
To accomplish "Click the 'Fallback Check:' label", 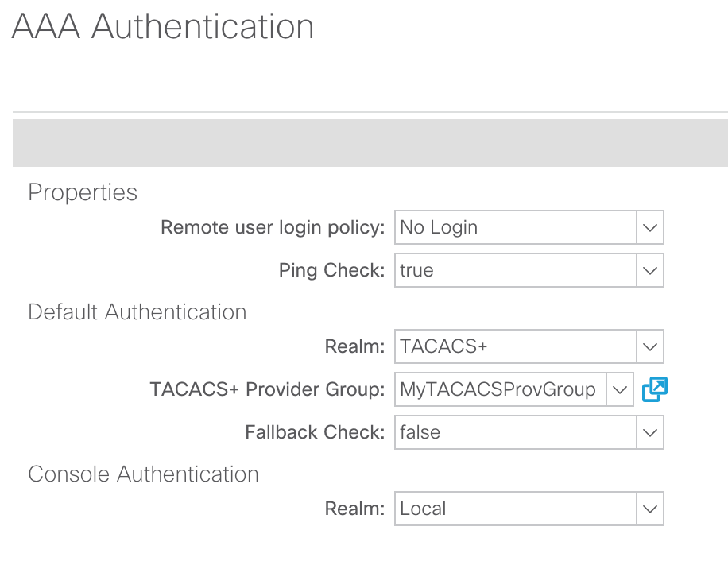I will 315,432.
